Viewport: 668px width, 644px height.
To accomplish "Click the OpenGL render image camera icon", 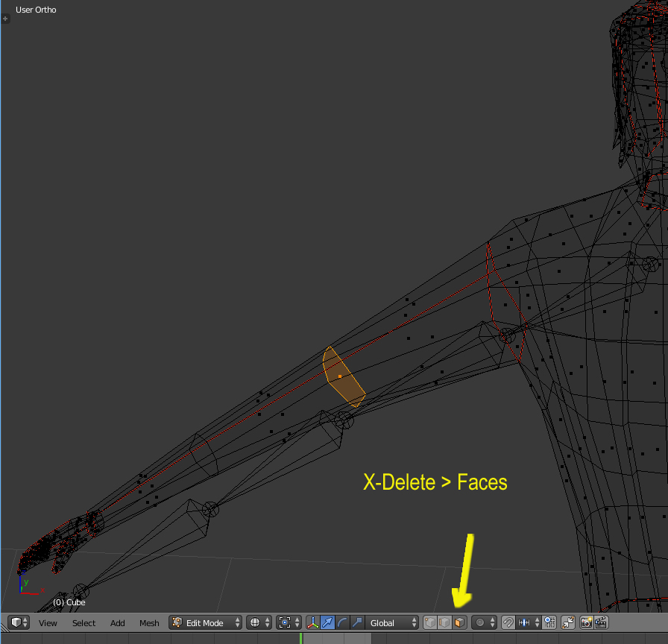I will tap(586, 622).
